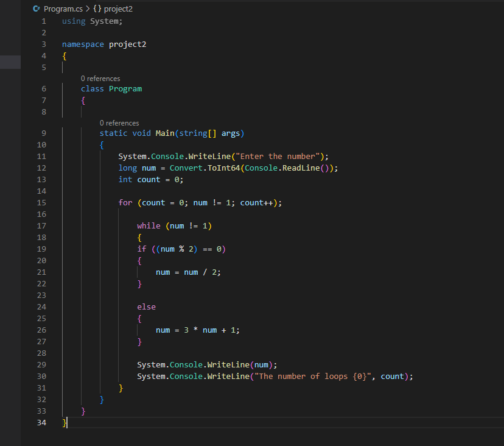
Task: Click 'Convert' on line 12
Action: click(186, 168)
